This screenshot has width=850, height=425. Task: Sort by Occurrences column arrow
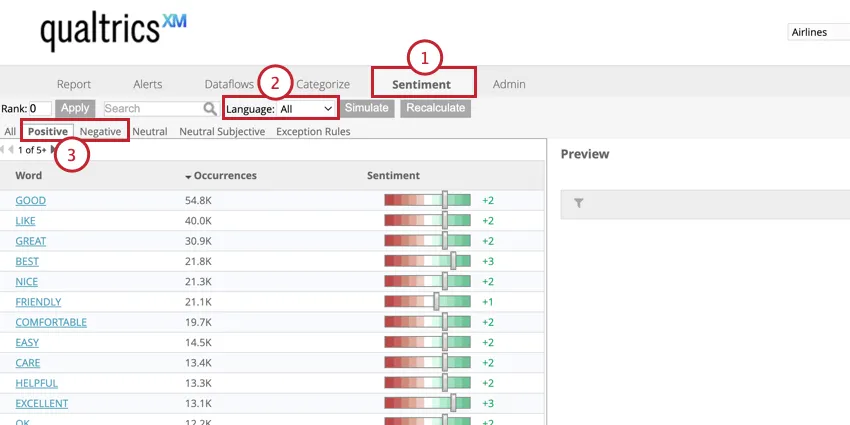coord(189,176)
